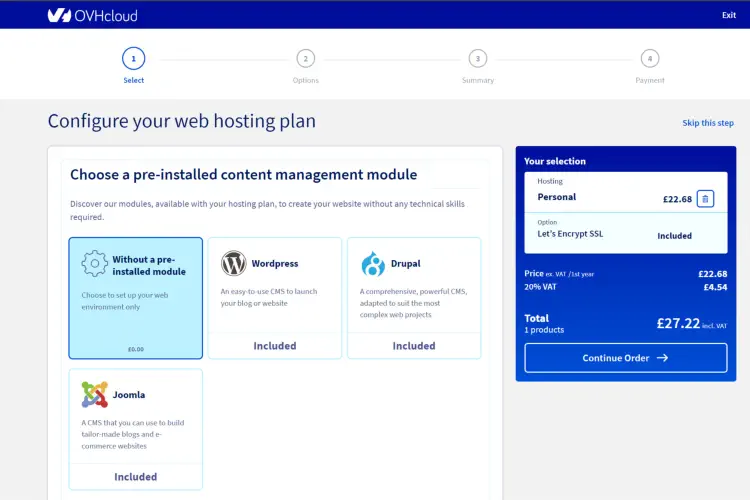Click the Personal hosting label
This screenshot has height=500, width=750.
point(556,197)
